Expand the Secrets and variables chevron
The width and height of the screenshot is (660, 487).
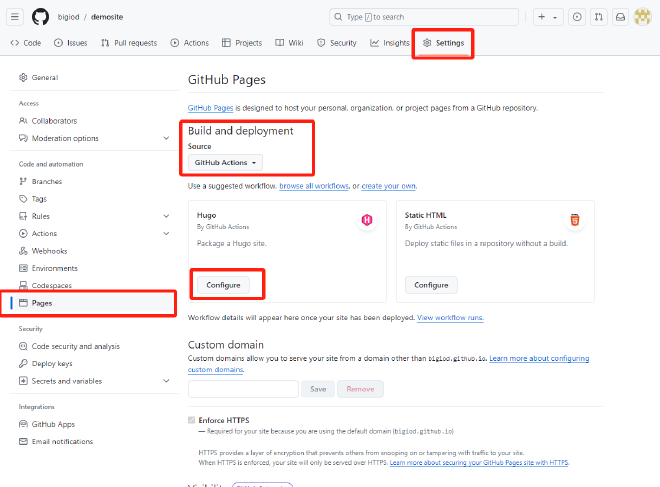pos(166,381)
